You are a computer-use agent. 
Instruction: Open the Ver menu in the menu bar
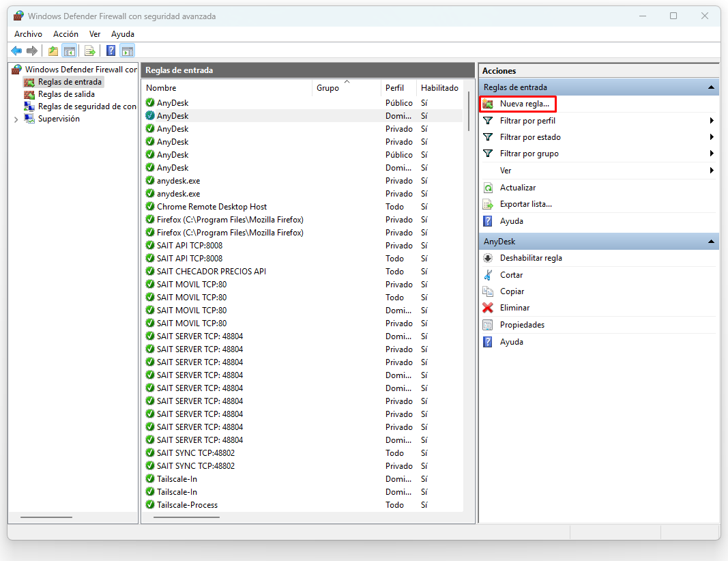[x=95, y=34]
